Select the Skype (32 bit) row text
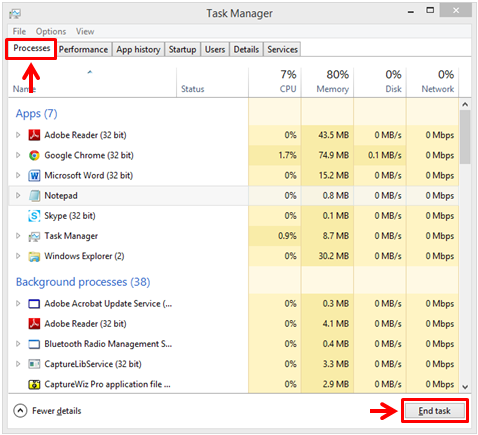 tap(70, 216)
